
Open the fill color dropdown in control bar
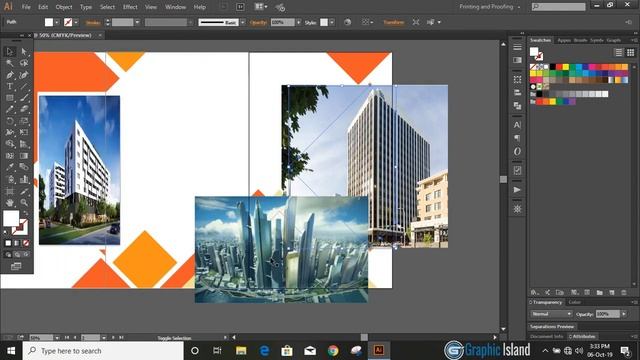[57, 22]
